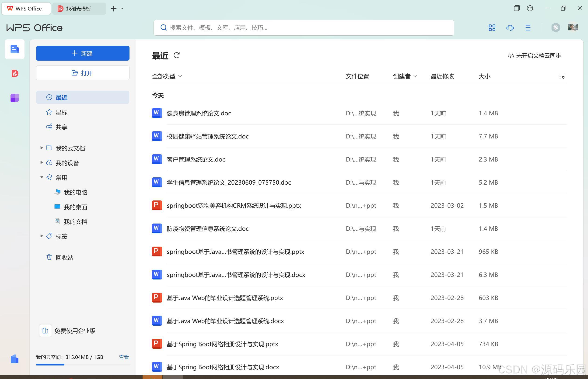Switch to the 找稻壳模板 tab

coord(78,8)
